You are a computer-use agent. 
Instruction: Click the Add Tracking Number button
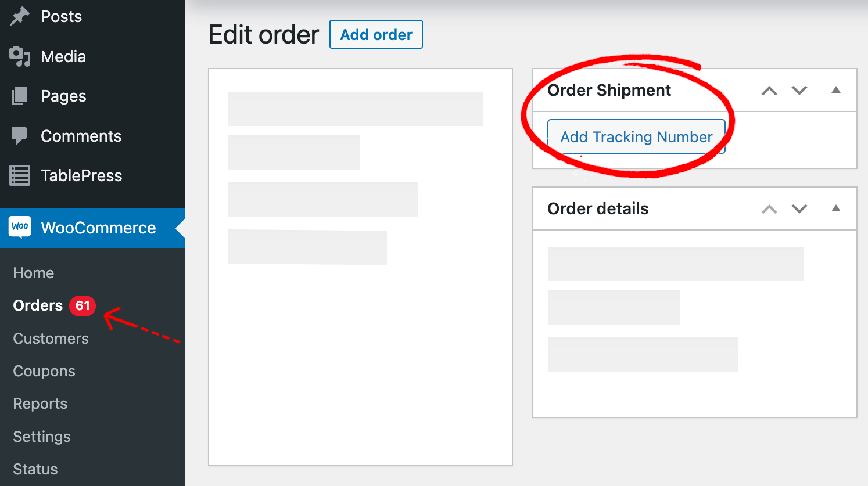[x=636, y=136]
